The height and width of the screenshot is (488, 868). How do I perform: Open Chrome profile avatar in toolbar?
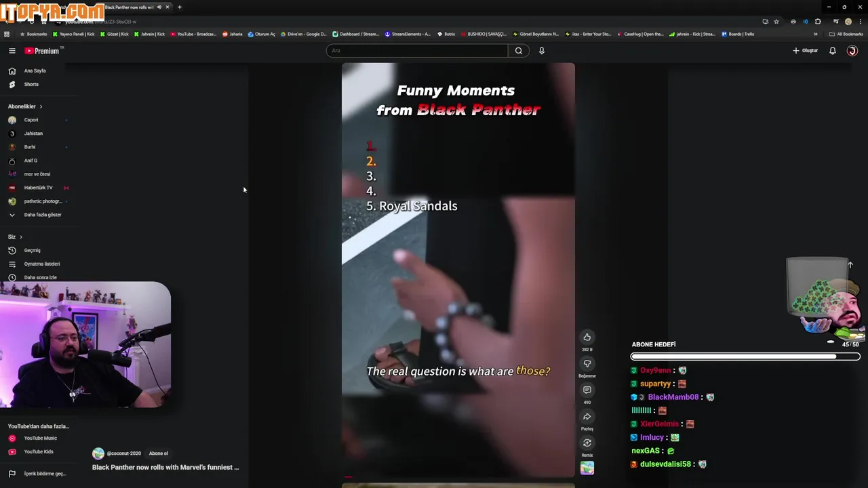[848, 22]
